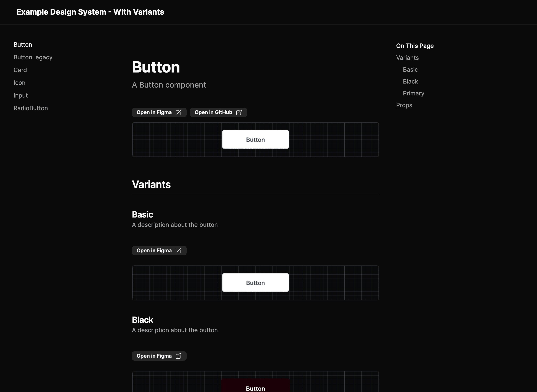This screenshot has width=537, height=392.
Task: Open the Props section from On This Page
Action: 404,105
